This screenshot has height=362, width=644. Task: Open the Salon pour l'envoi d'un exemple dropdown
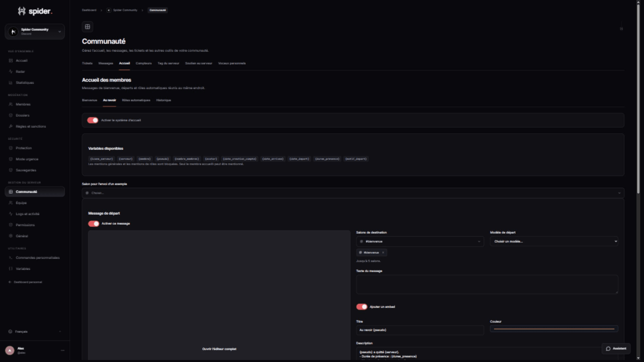[353, 193]
